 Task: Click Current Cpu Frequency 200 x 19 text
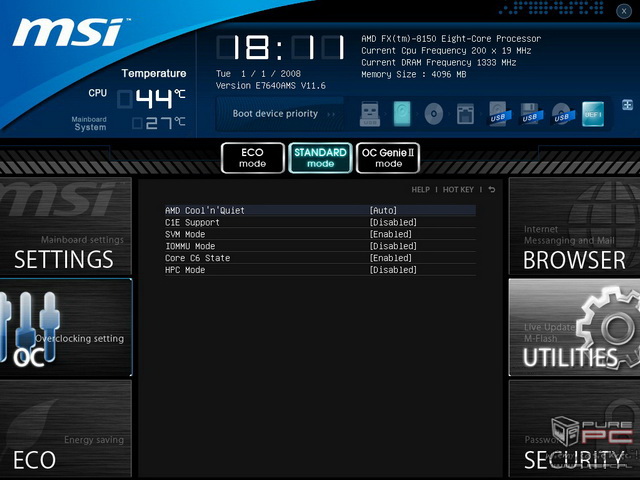[446, 51]
